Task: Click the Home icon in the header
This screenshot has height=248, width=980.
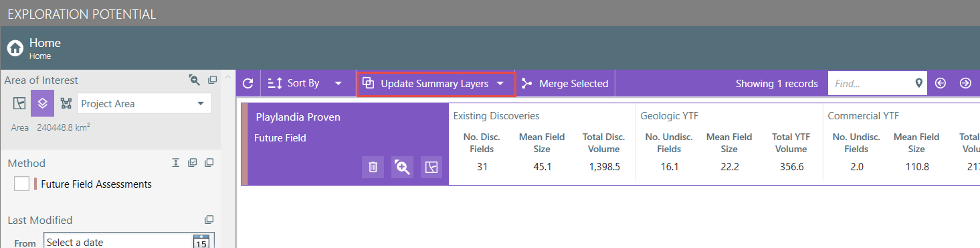Action: tap(15, 48)
